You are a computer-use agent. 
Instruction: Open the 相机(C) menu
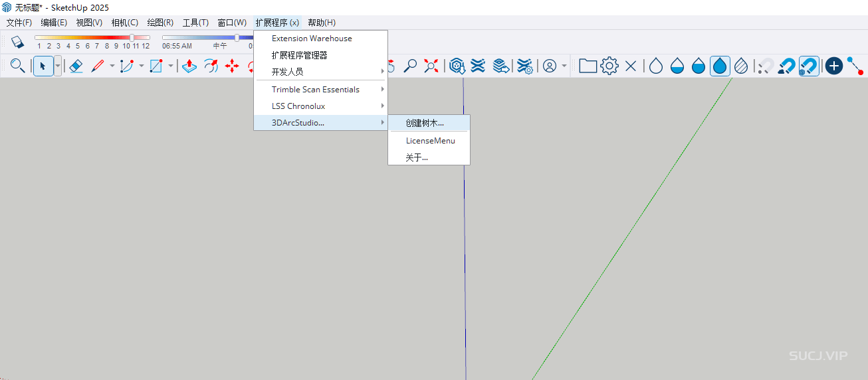point(125,23)
